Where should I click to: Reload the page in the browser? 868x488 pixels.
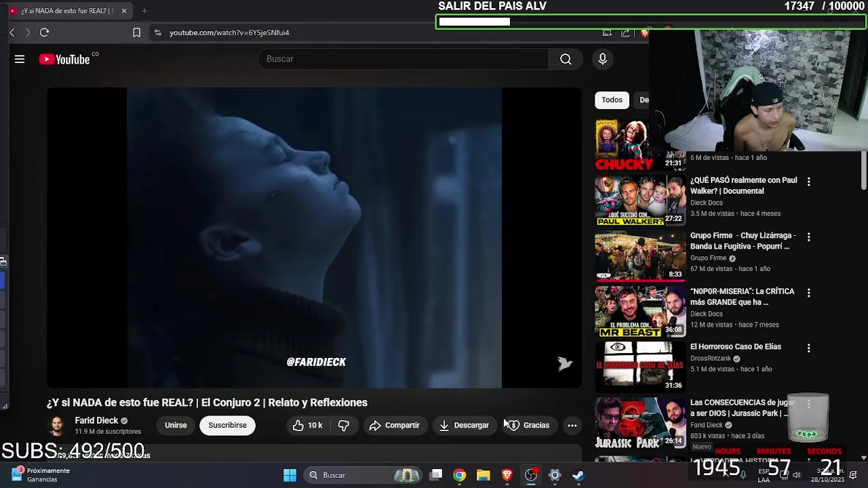coord(44,32)
